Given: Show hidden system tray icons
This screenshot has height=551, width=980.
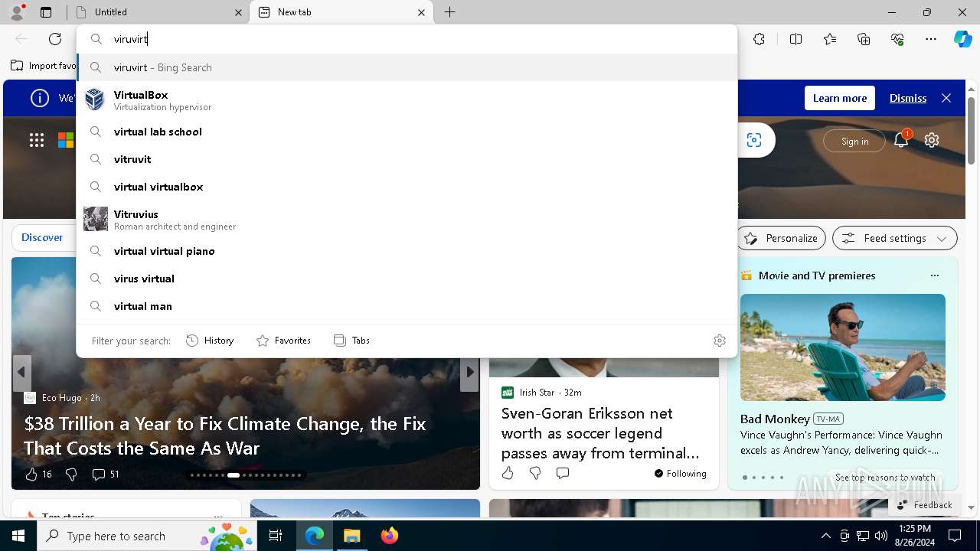Looking at the screenshot, I should pos(825,536).
